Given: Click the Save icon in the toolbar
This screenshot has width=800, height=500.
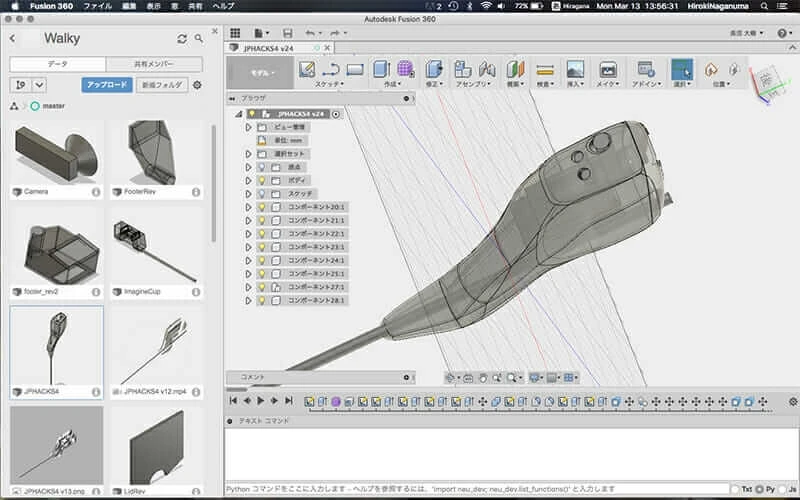Looking at the screenshot, I should [288, 33].
